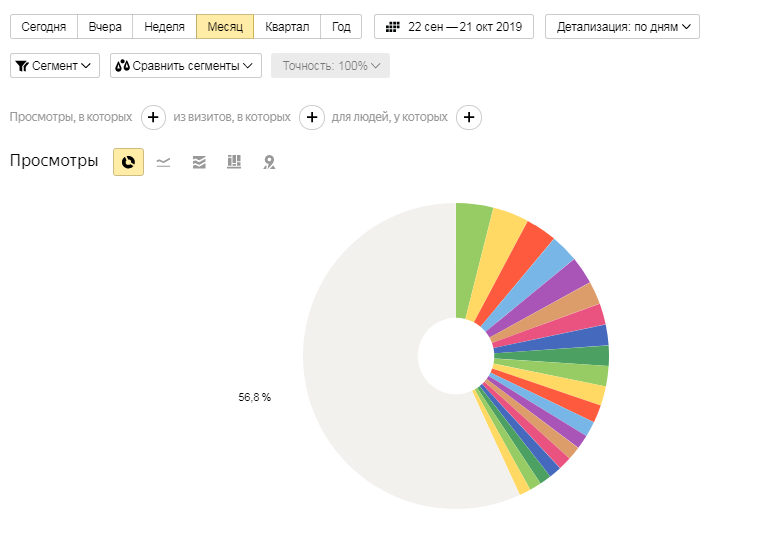Viewport: 769px width, 542px height.
Task: Open the "Сегмент" dropdown
Action: pyautogui.click(x=55, y=66)
